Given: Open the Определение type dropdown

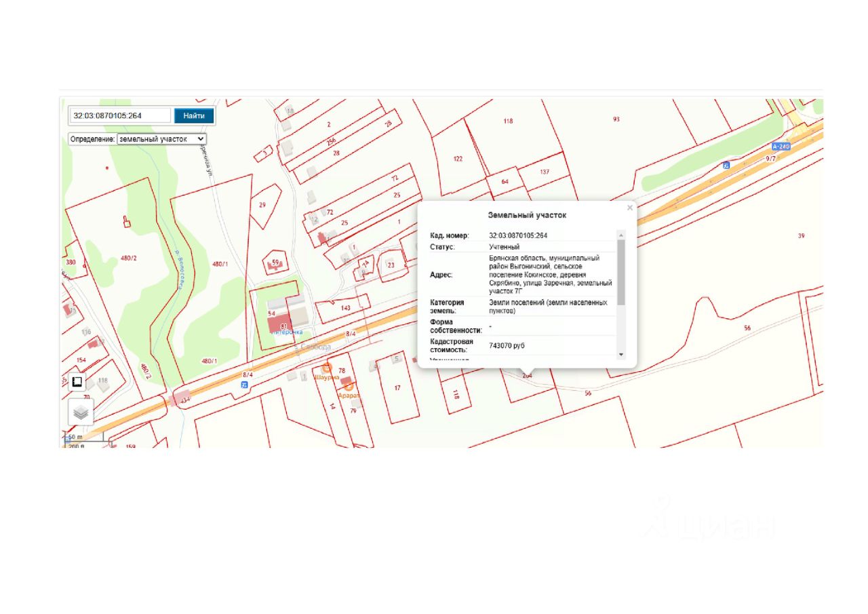Looking at the screenshot, I should (x=161, y=138).
